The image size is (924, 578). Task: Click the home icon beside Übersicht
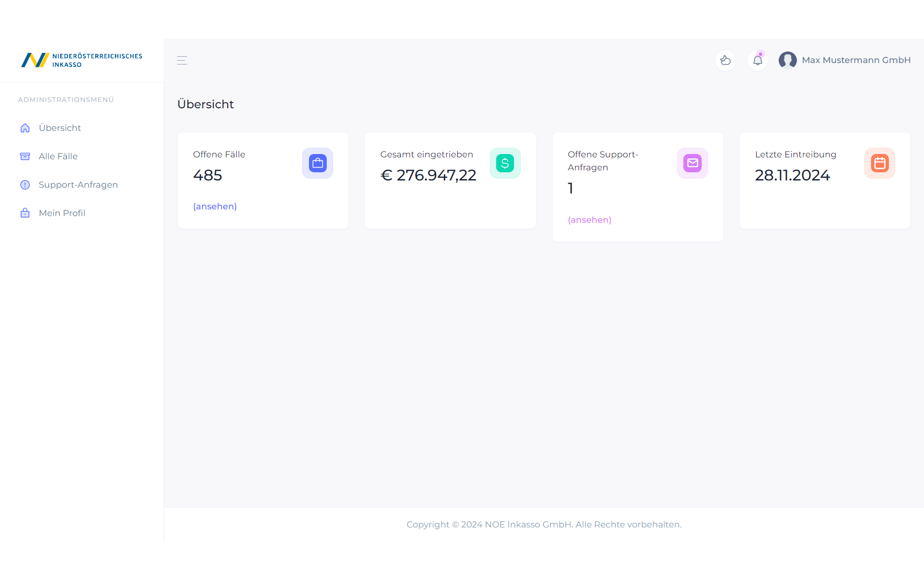pyautogui.click(x=25, y=128)
